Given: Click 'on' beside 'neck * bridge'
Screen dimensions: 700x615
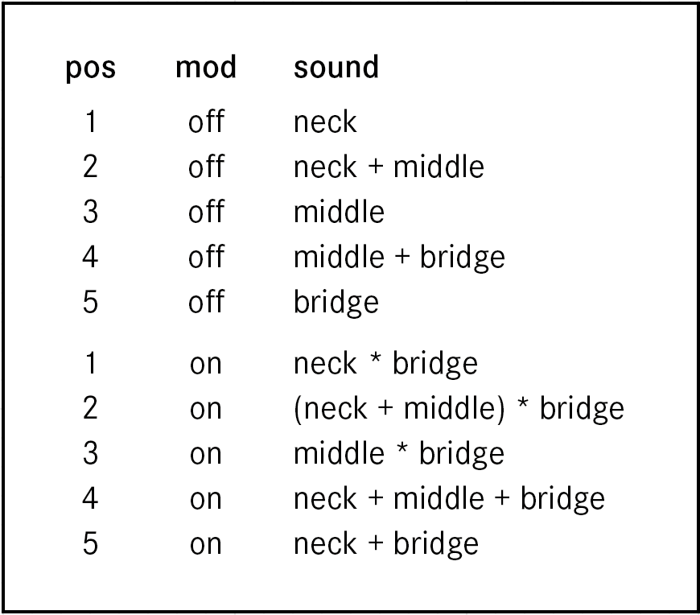Looking at the screenshot, I should click(206, 365).
